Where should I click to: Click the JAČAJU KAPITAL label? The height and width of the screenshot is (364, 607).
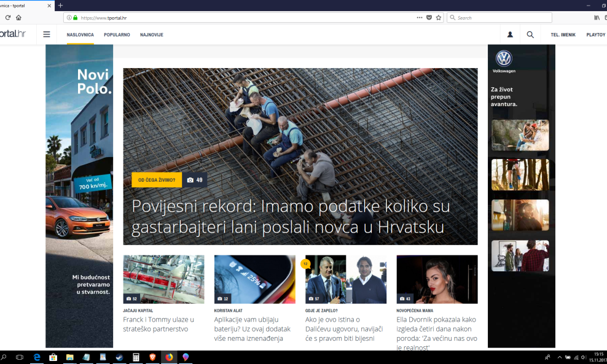(138, 311)
